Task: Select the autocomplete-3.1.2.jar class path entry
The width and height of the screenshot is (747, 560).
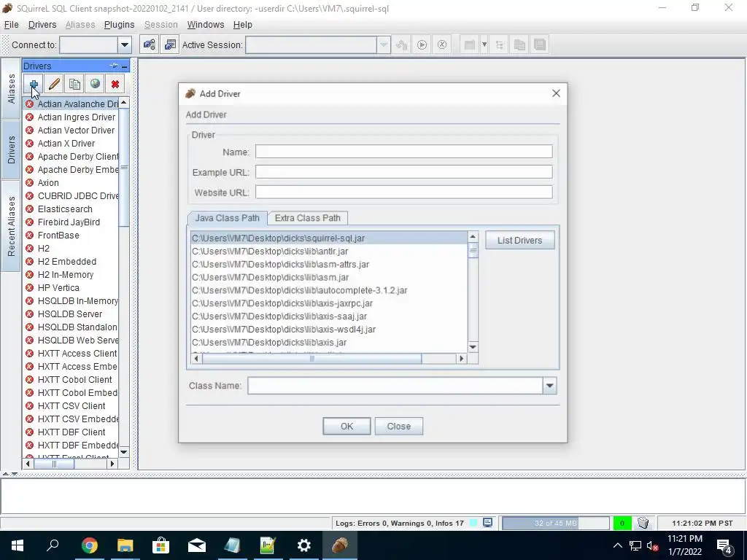Action: tap(329, 290)
